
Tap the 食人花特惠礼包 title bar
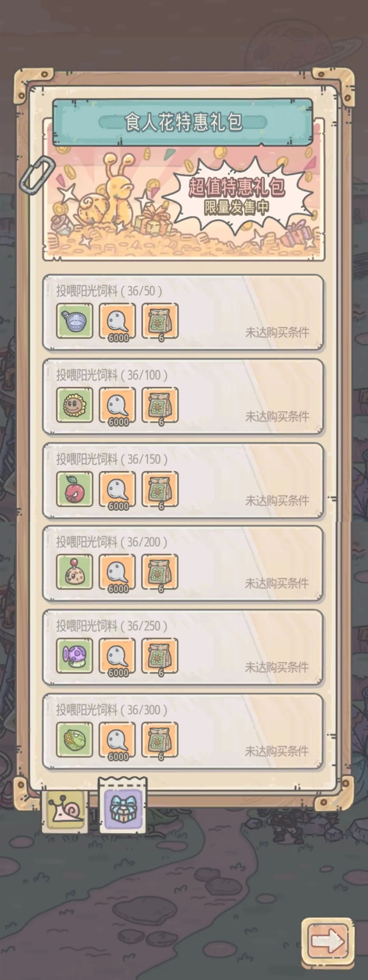[183, 122]
